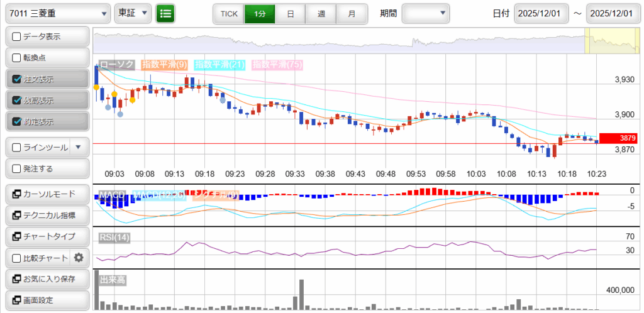
Task: Click the red 3879 current price tag
Action: pyautogui.click(x=619, y=138)
